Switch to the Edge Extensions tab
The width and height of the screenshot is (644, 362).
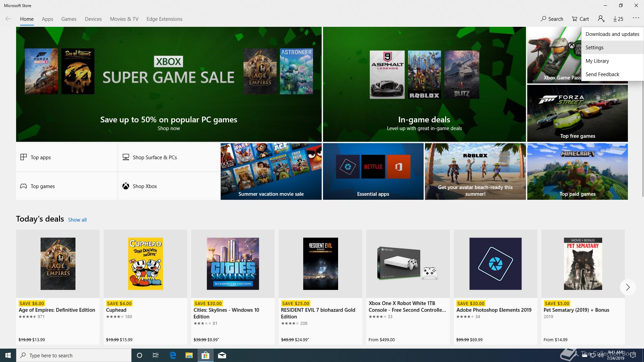[164, 19]
